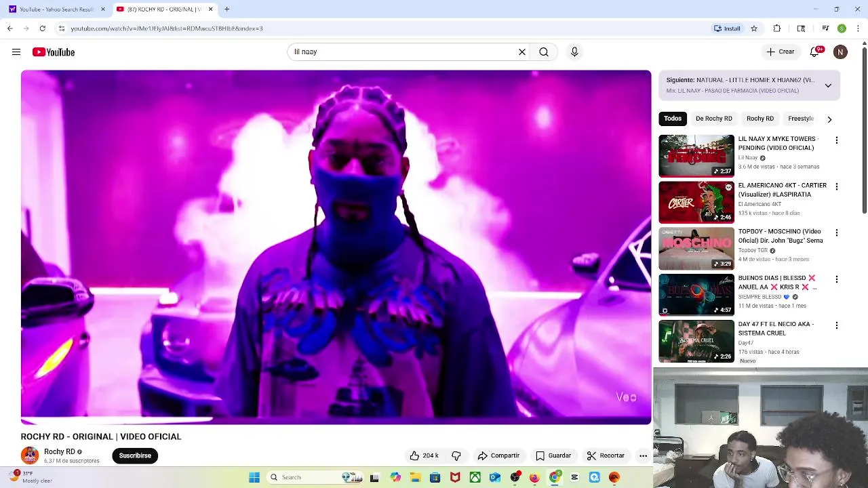The image size is (868, 488).
Task: Open new browser tab with plus
Action: pyautogui.click(x=227, y=9)
